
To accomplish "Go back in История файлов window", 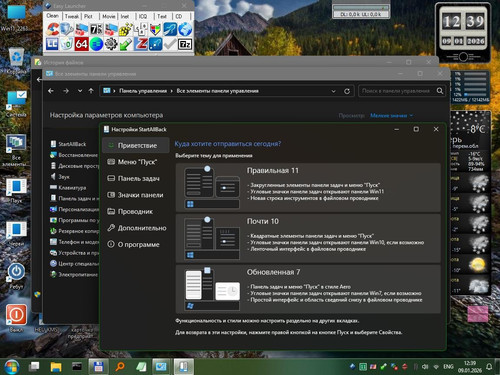I will 39,80.
